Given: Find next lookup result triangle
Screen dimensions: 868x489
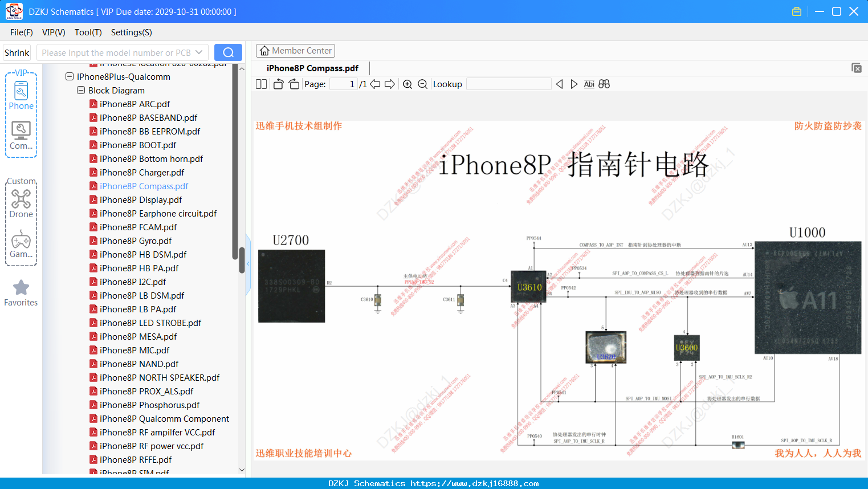Looking at the screenshot, I should [574, 84].
